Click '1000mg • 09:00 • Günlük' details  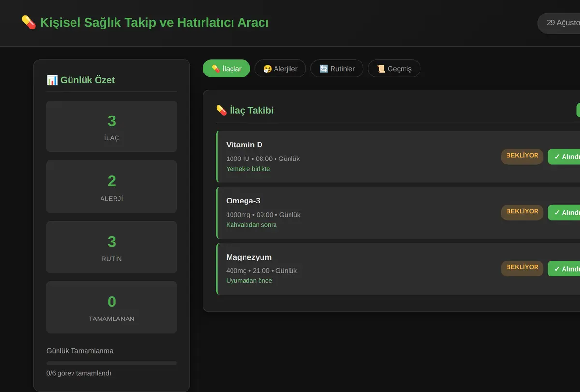(263, 215)
